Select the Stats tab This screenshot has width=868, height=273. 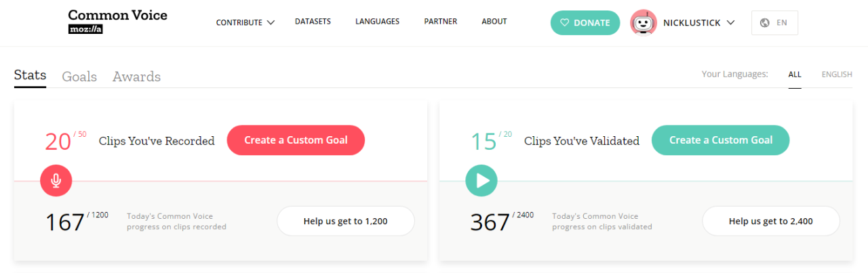pos(30,75)
